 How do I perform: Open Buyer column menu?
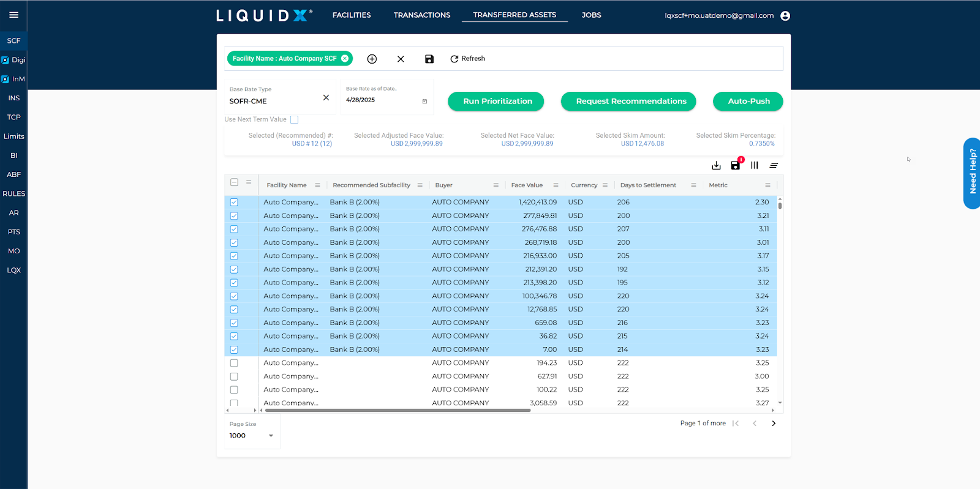(x=496, y=185)
